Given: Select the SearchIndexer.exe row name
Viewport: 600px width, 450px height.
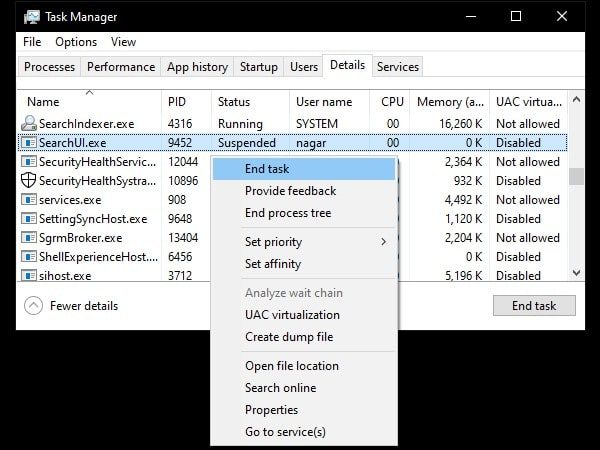Looking at the screenshot, I should [86, 124].
